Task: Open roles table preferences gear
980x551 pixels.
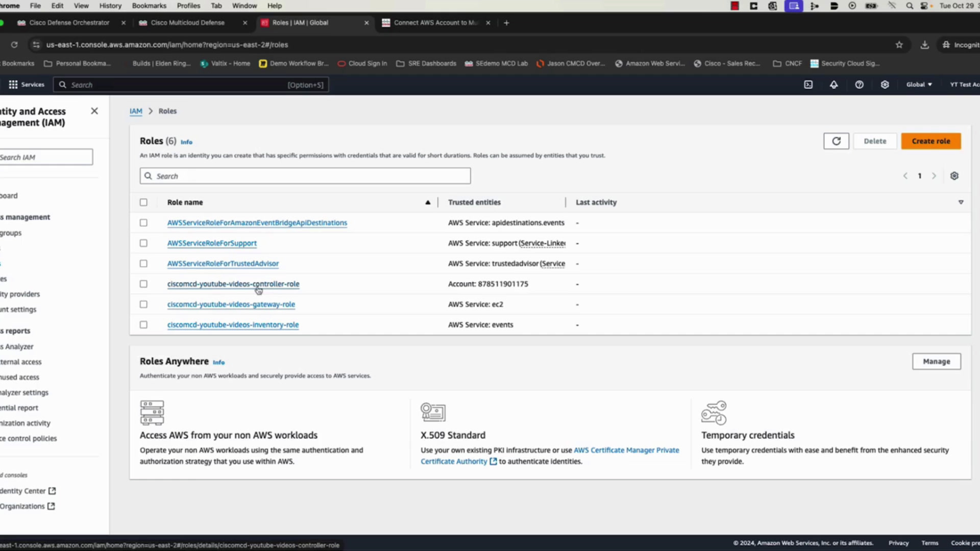Action: click(x=954, y=176)
